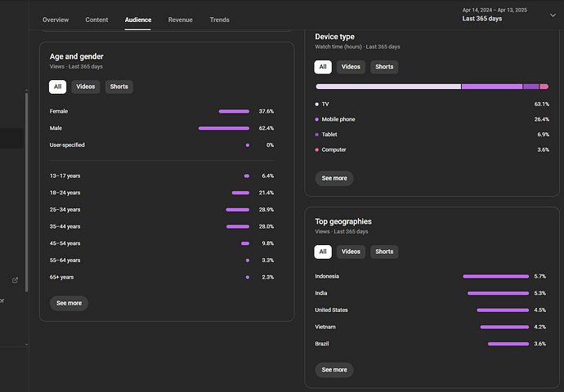Click the Mobile phone legend entry
This screenshot has width=564, height=392.
[x=432, y=119]
